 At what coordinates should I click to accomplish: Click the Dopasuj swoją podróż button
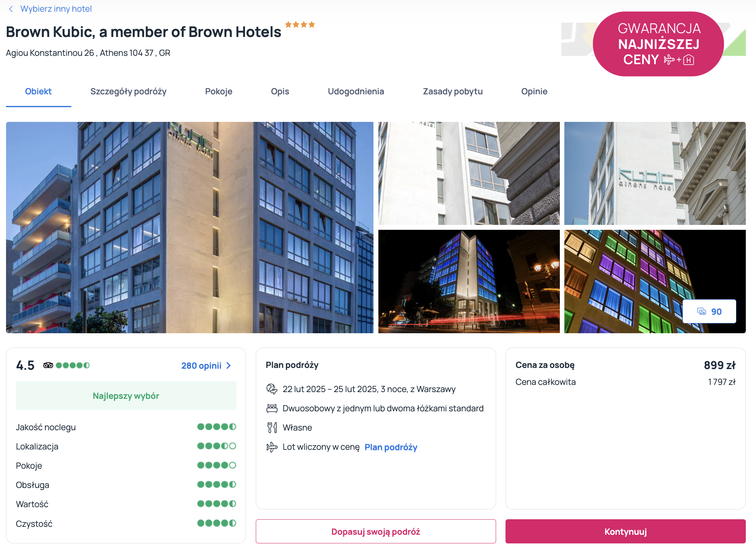pos(376,531)
